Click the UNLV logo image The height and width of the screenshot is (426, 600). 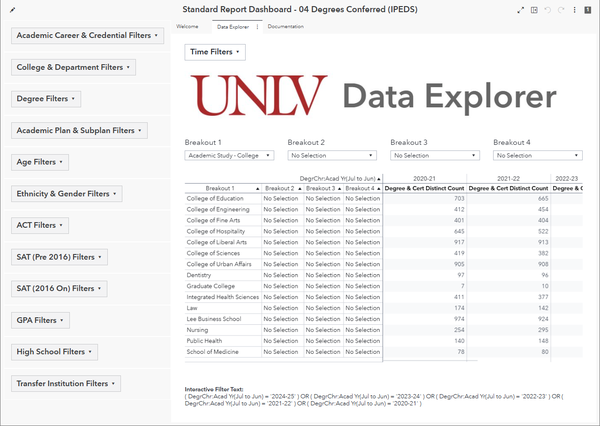[x=259, y=95]
